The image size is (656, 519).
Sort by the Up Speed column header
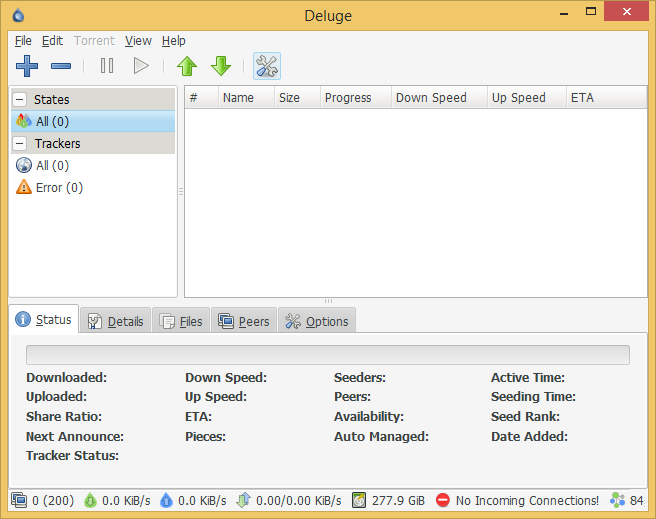(x=527, y=97)
